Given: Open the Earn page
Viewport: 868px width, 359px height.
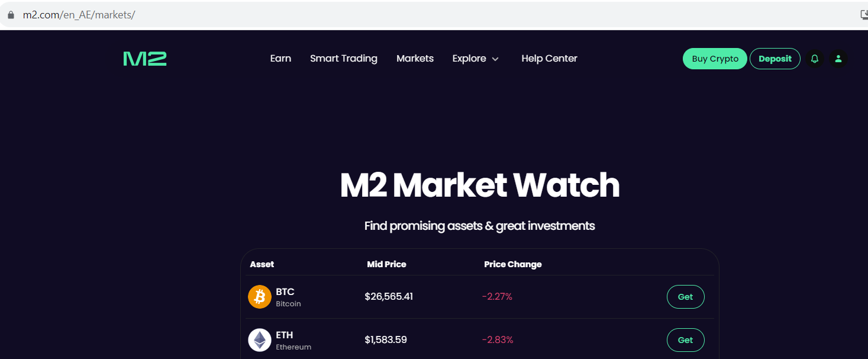Looking at the screenshot, I should pos(280,58).
